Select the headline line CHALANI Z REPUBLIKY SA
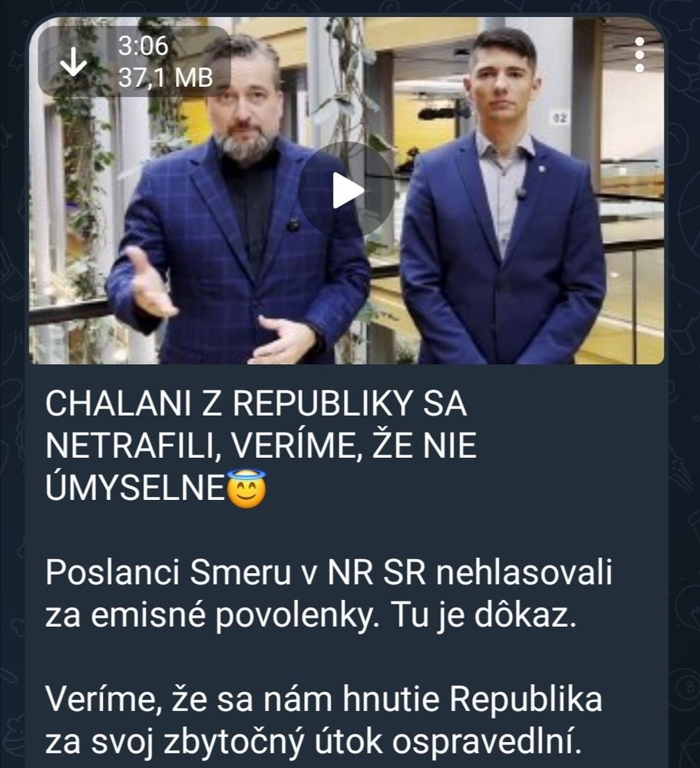700x768 pixels. [256, 404]
